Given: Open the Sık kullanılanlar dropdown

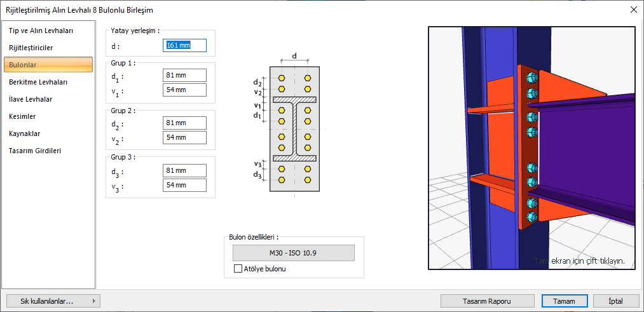Looking at the screenshot, I should click(x=54, y=301).
